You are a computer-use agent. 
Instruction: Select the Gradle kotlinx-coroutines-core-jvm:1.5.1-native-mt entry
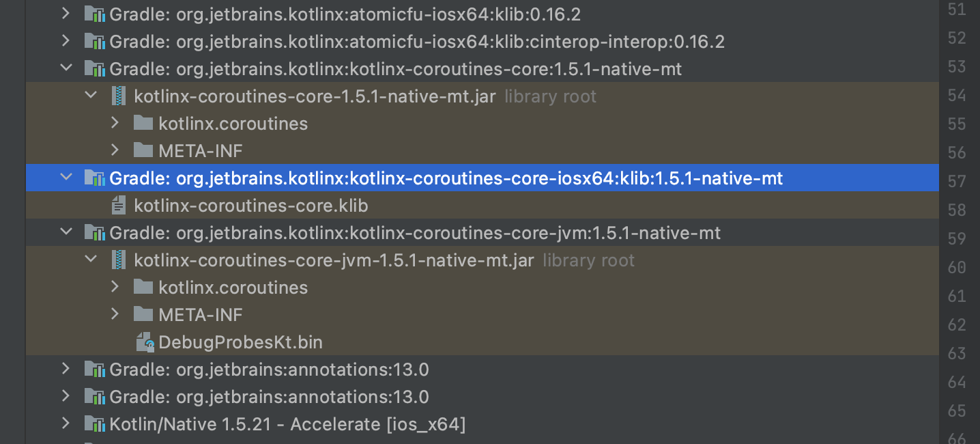[x=414, y=233]
